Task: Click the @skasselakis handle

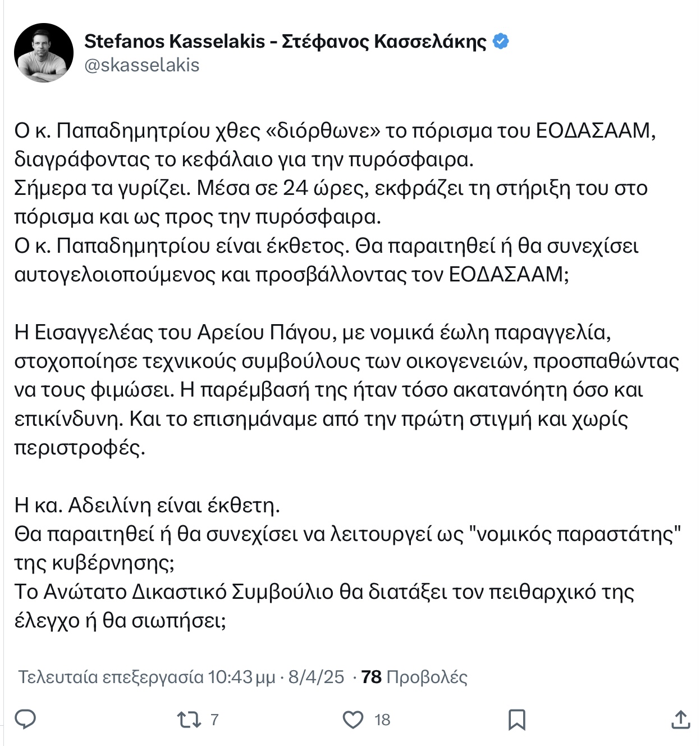Action: tap(141, 65)
